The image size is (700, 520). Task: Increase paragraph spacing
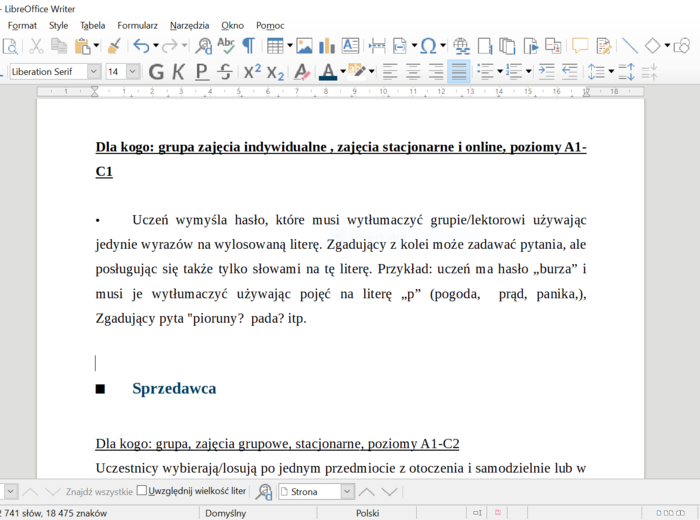coord(626,72)
